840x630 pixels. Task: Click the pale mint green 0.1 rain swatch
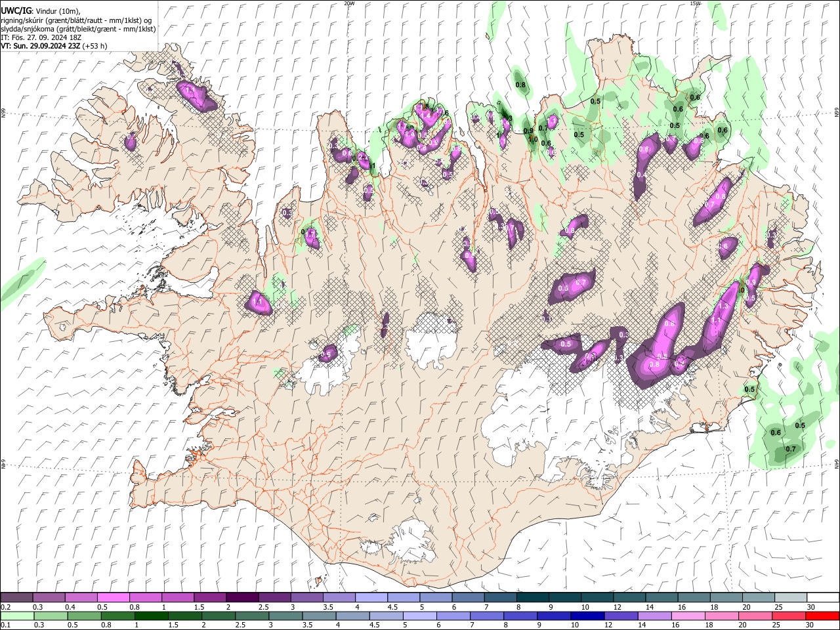coord(16,616)
